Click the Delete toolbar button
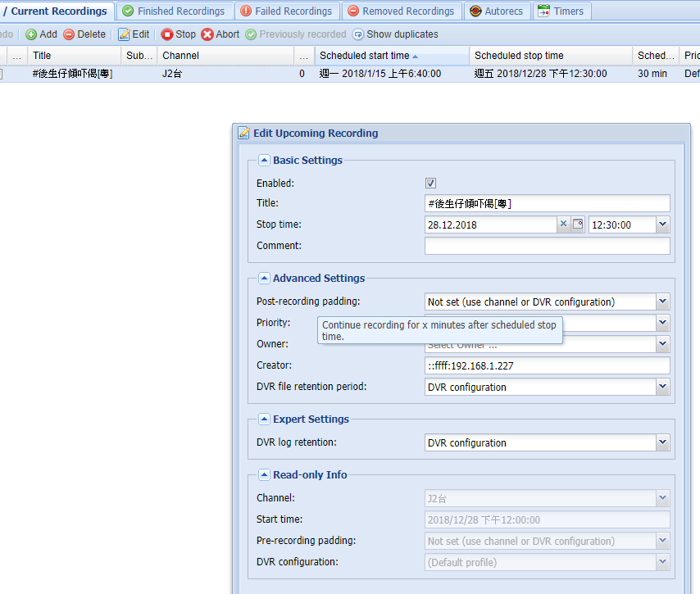Viewport: 700px width, 594px height. [x=84, y=34]
